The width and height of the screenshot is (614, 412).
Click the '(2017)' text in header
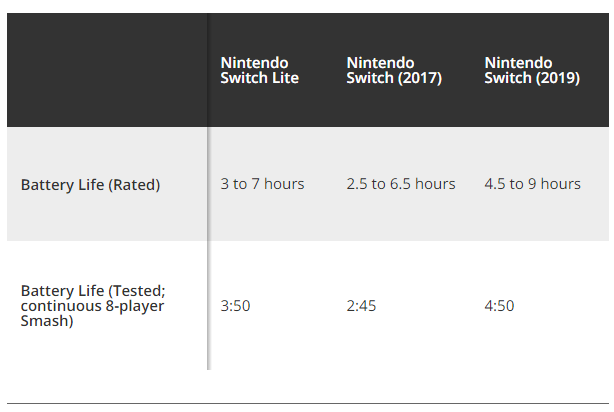[x=420, y=78]
